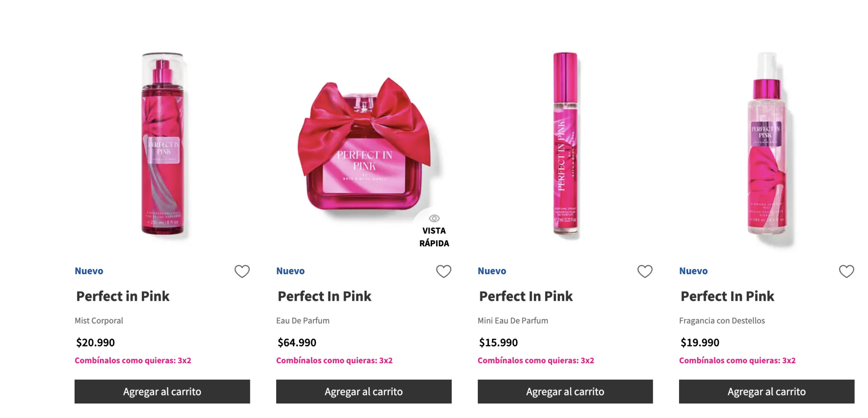Add Fragancia con Destellos to cart
The height and width of the screenshot is (418, 868).
pyautogui.click(x=767, y=391)
